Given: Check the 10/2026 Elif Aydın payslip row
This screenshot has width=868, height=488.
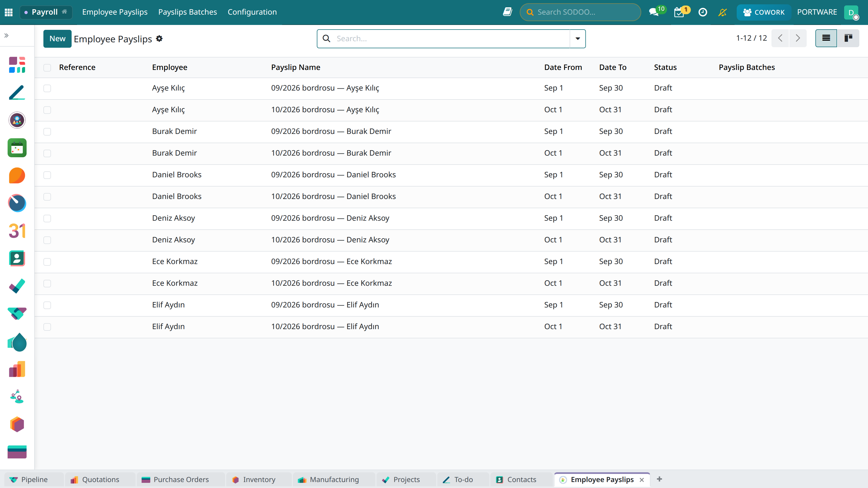Looking at the screenshot, I should [47, 327].
